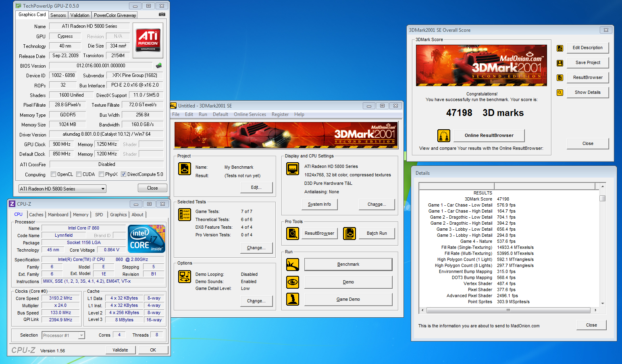
Task: Open the Graphics tab in CPU-Z
Action: click(119, 215)
